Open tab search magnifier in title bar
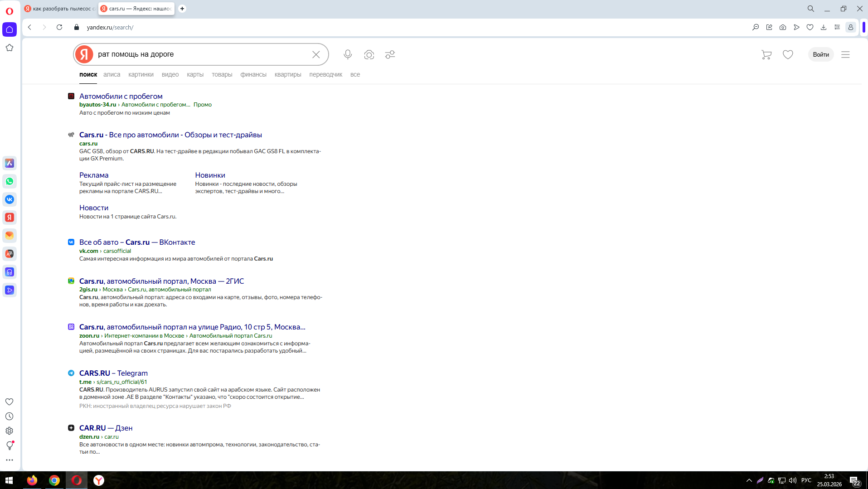This screenshot has height=489, width=868. pos(811,9)
